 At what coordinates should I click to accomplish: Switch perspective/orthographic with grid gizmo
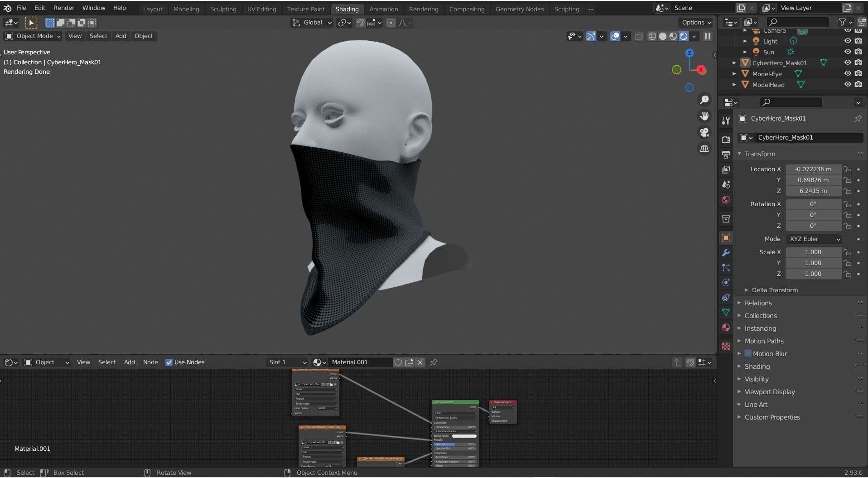(704, 149)
